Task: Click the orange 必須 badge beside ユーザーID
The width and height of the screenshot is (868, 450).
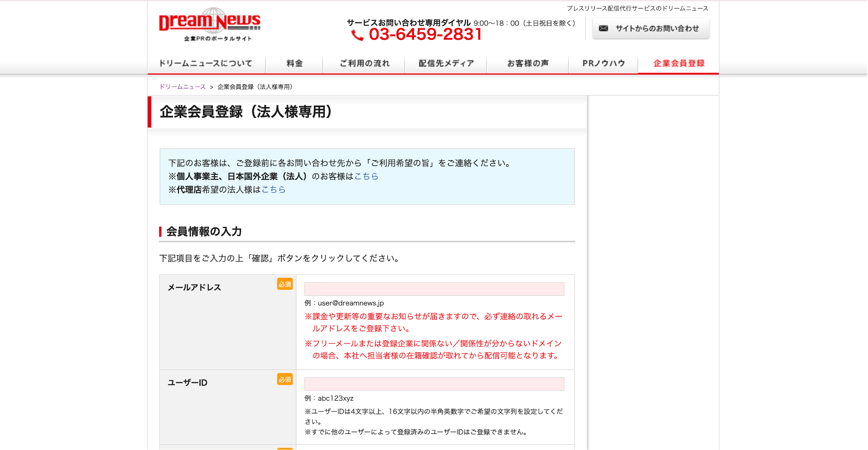Action: [x=285, y=379]
